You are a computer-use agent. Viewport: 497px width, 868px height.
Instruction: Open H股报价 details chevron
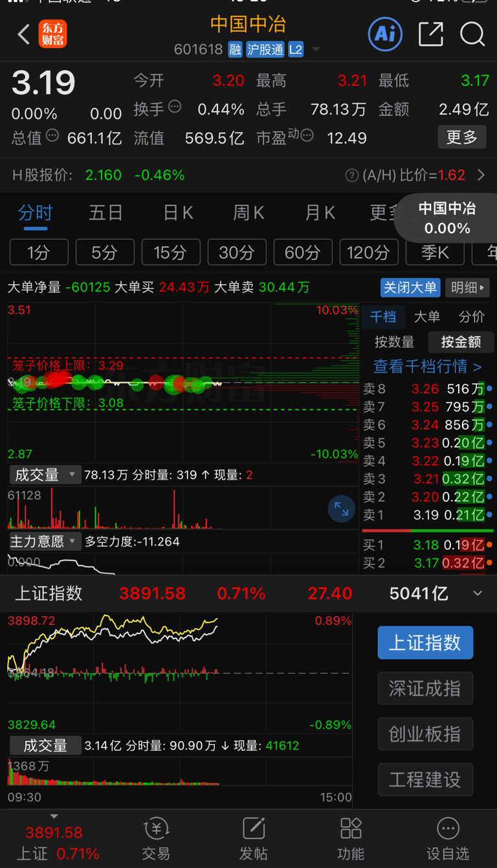[481, 175]
